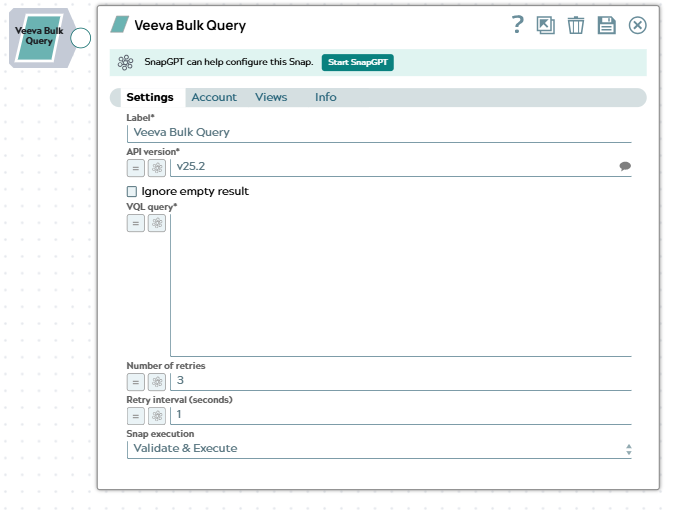Open the Snap execution dropdown
675x514 pixels.
point(379,449)
